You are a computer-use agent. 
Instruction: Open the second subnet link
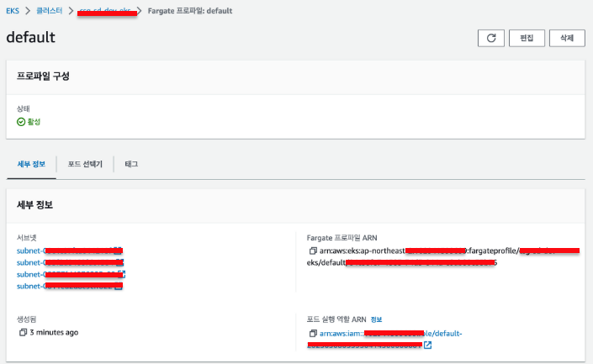point(70,262)
